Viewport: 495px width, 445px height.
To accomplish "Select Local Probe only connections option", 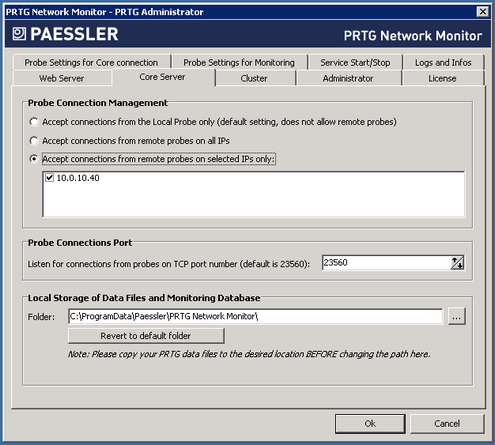I will click(34, 122).
